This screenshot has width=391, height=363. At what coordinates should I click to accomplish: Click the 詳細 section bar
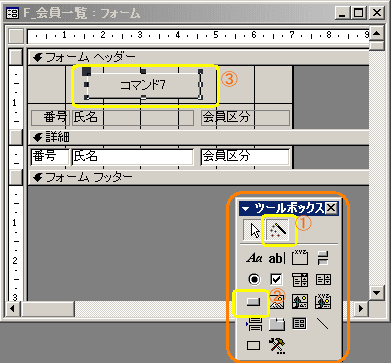point(199,137)
